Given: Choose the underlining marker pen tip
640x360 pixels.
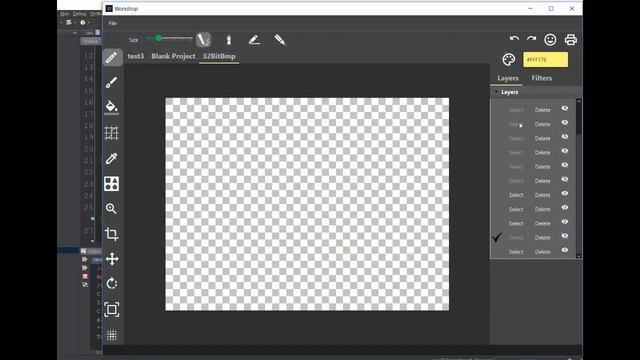Looking at the screenshot, I should coord(254,40).
